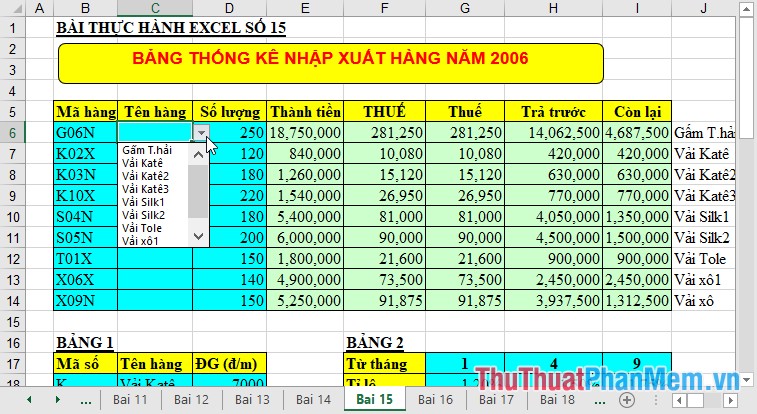Select row 12 header
This screenshot has width=757, height=414.
coord(12,259)
